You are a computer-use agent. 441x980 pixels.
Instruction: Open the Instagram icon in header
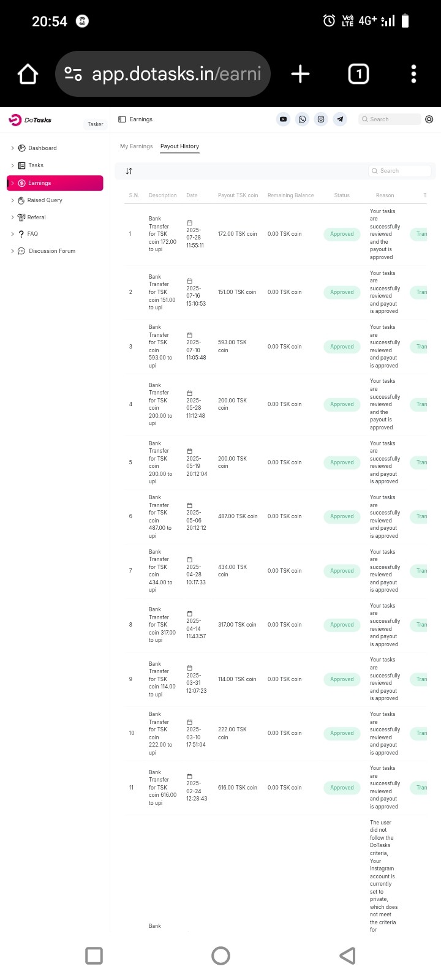tap(321, 119)
